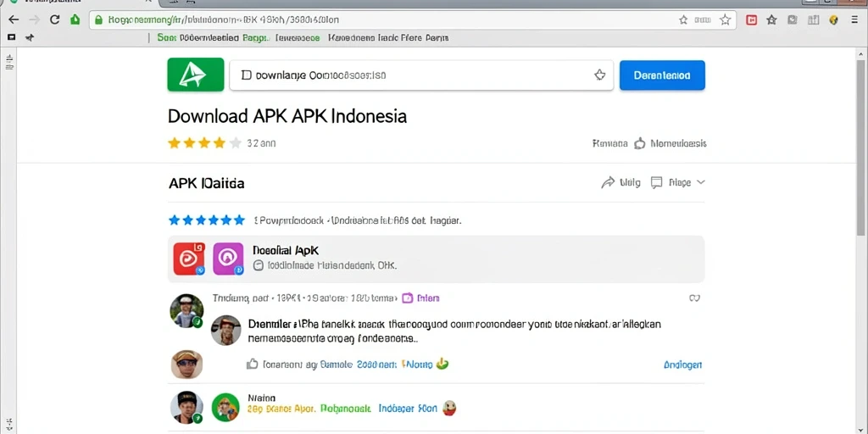Open the red spiral app icon
Image resolution: width=868 pixels, height=434 pixels.
[189, 259]
